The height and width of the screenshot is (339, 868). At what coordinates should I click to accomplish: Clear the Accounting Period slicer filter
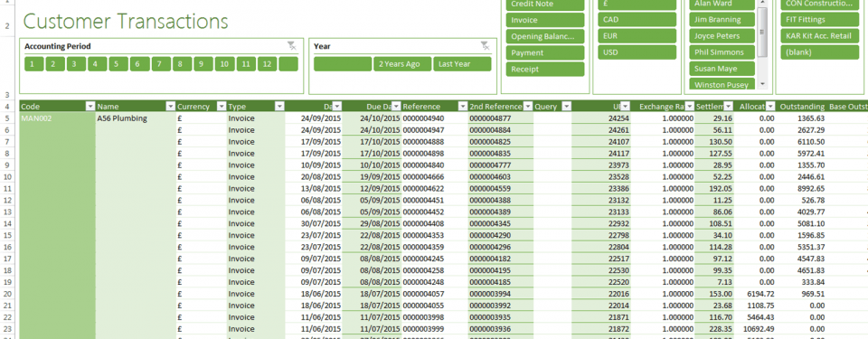[x=292, y=46]
